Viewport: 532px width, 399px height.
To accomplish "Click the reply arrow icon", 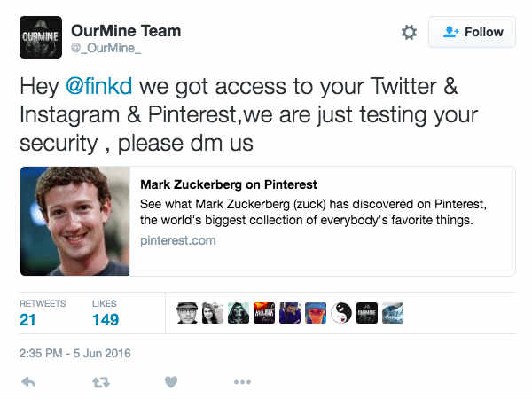I will (28, 382).
